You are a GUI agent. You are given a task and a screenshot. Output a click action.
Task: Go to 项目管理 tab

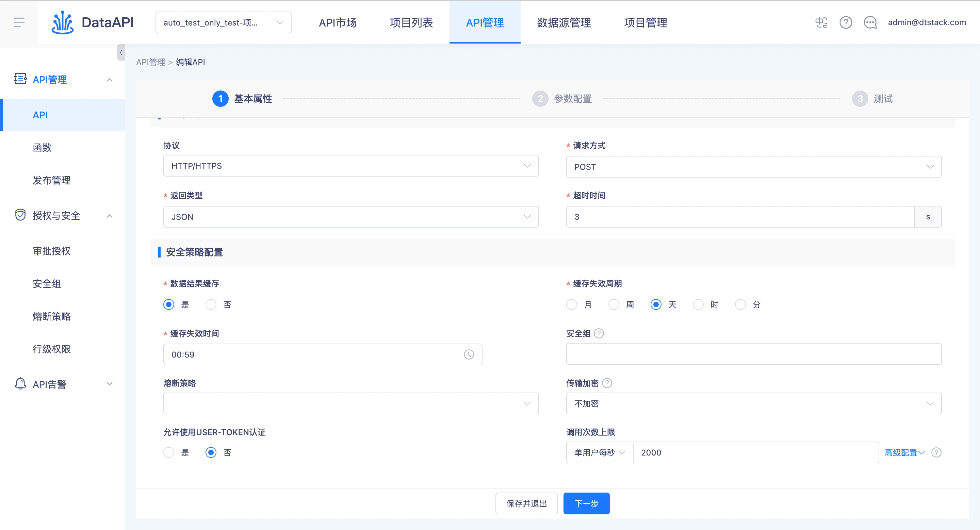[646, 22]
